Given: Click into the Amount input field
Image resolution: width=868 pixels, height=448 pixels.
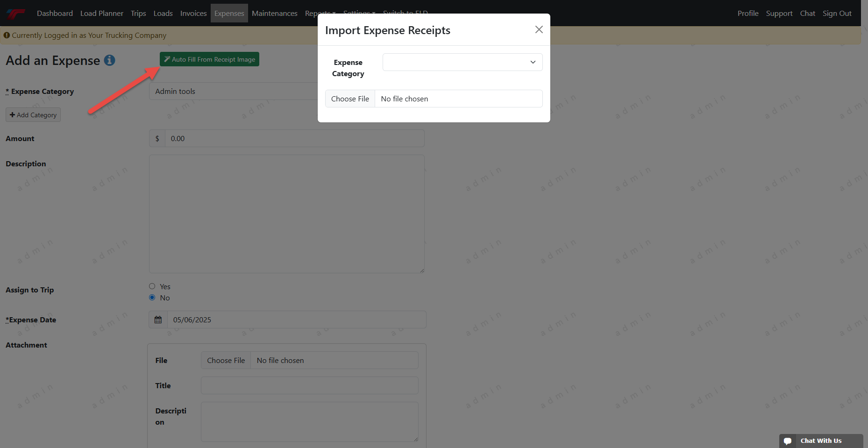Looking at the screenshot, I should click(x=294, y=139).
